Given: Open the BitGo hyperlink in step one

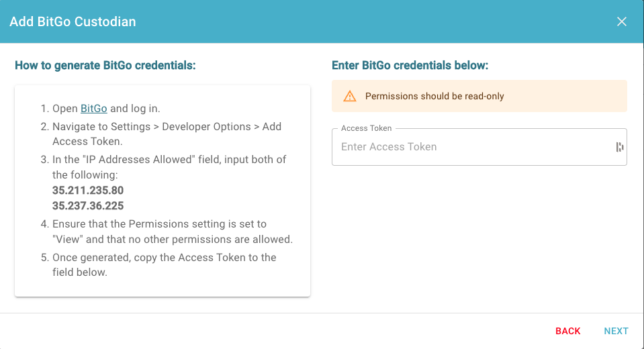Looking at the screenshot, I should (x=93, y=109).
